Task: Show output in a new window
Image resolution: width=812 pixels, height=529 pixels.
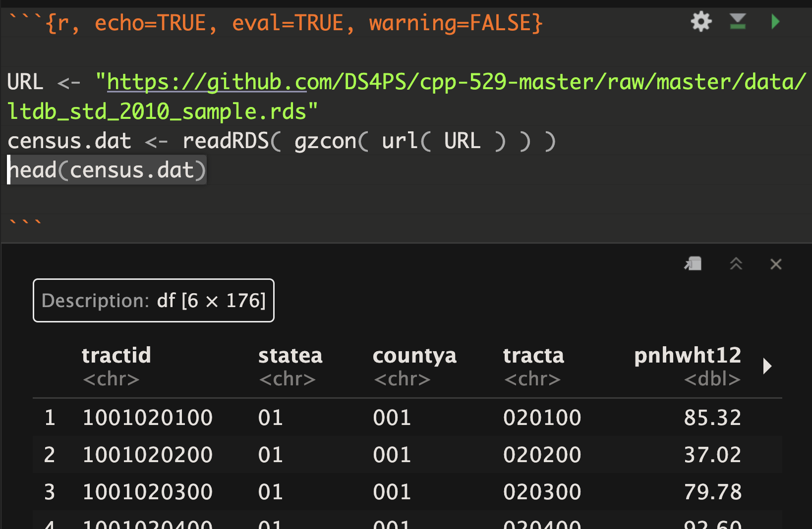Action: (x=693, y=264)
